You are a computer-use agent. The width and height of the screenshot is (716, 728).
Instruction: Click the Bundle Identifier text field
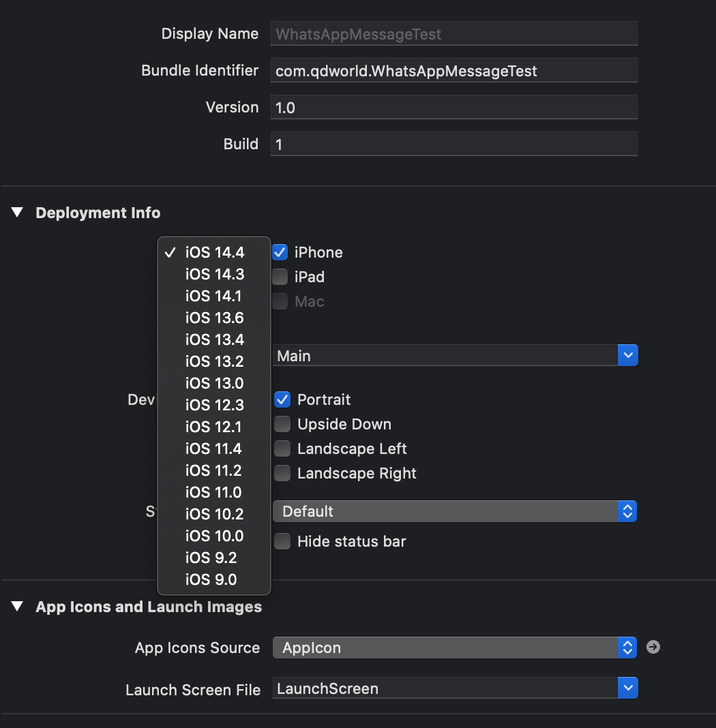(x=453, y=71)
